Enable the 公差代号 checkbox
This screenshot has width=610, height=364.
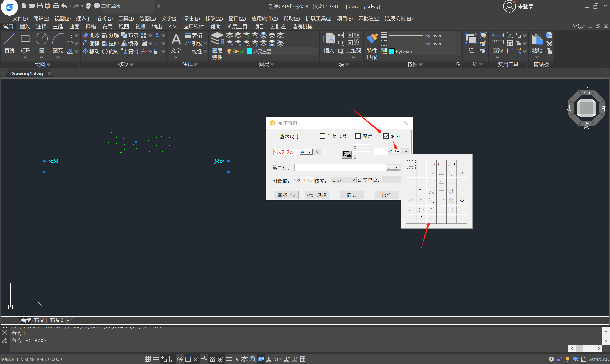pos(323,136)
